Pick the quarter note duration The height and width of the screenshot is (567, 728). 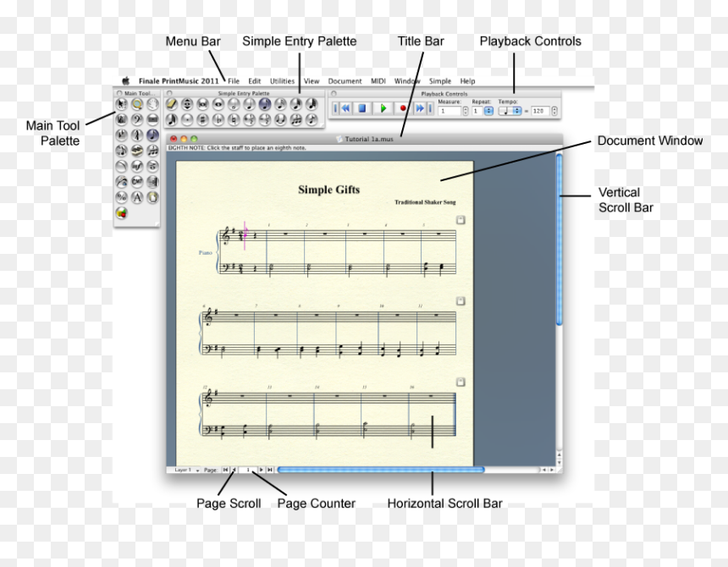click(250, 104)
